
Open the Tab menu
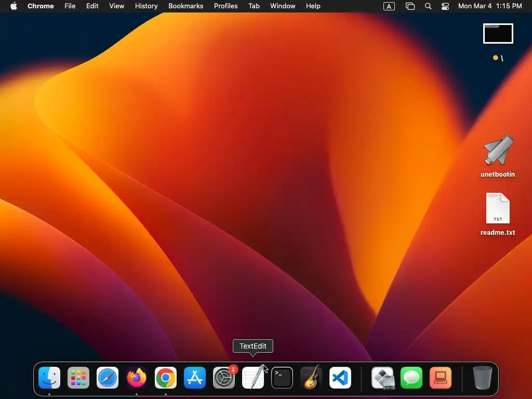click(x=254, y=6)
